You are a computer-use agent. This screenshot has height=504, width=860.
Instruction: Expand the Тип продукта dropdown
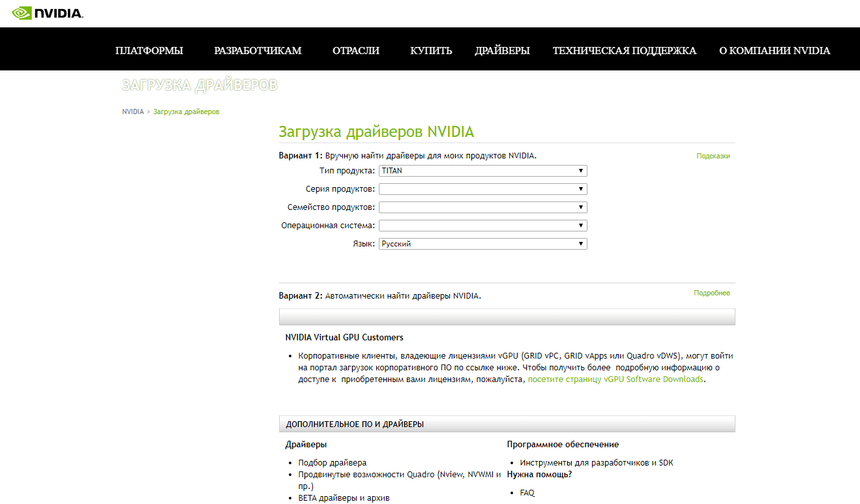pyautogui.click(x=482, y=171)
